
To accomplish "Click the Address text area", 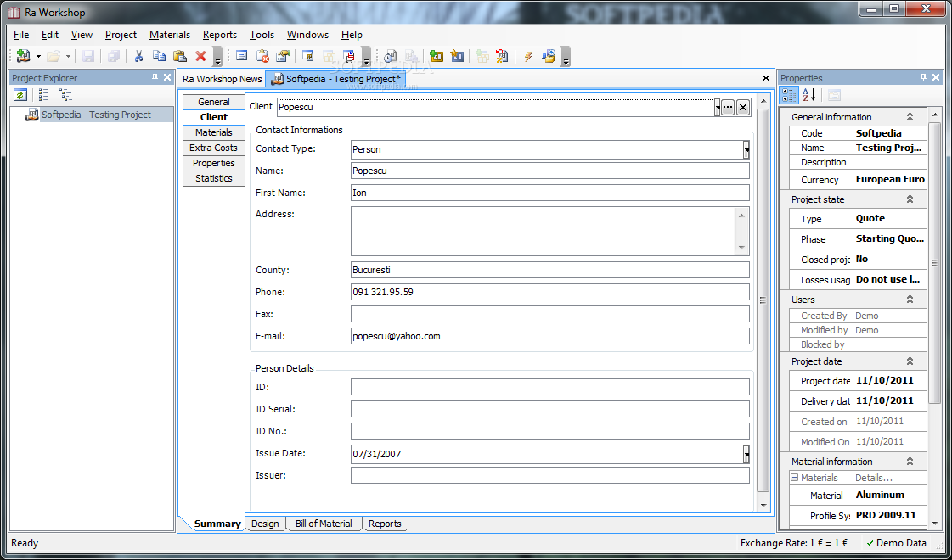I will [x=550, y=231].
